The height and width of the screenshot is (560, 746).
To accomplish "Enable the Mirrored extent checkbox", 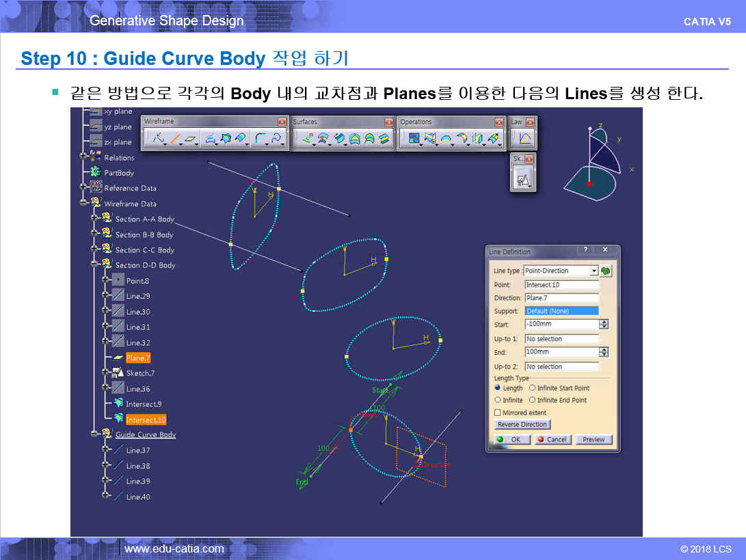I will coord(497,413).
